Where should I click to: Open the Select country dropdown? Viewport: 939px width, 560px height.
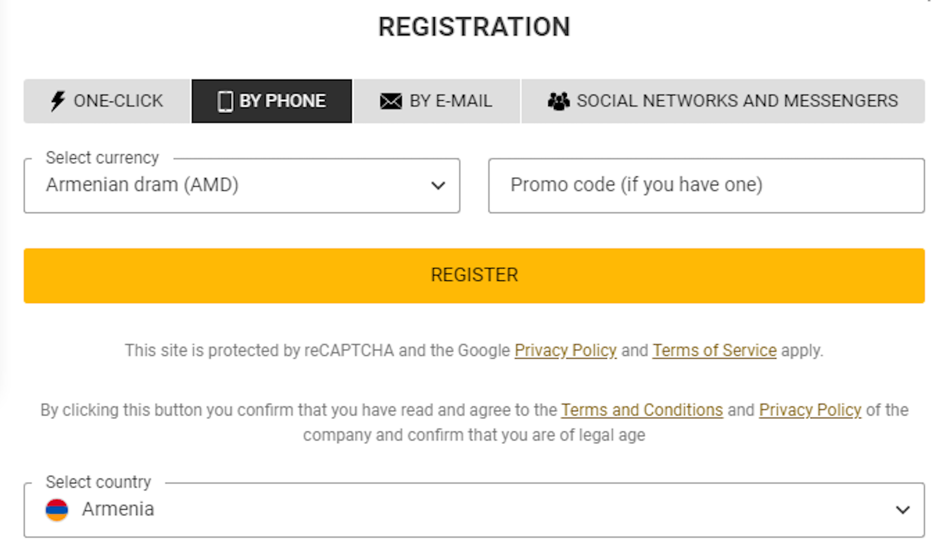474,510
